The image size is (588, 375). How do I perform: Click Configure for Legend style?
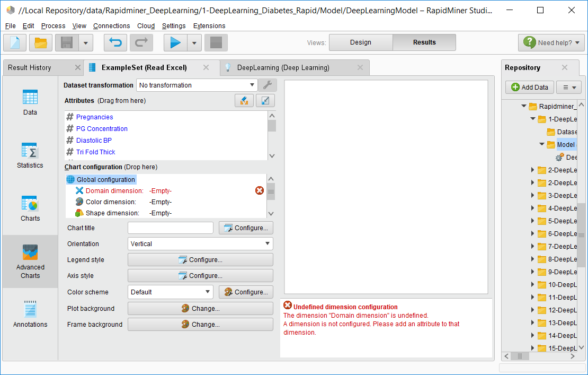tap(200, 260)
